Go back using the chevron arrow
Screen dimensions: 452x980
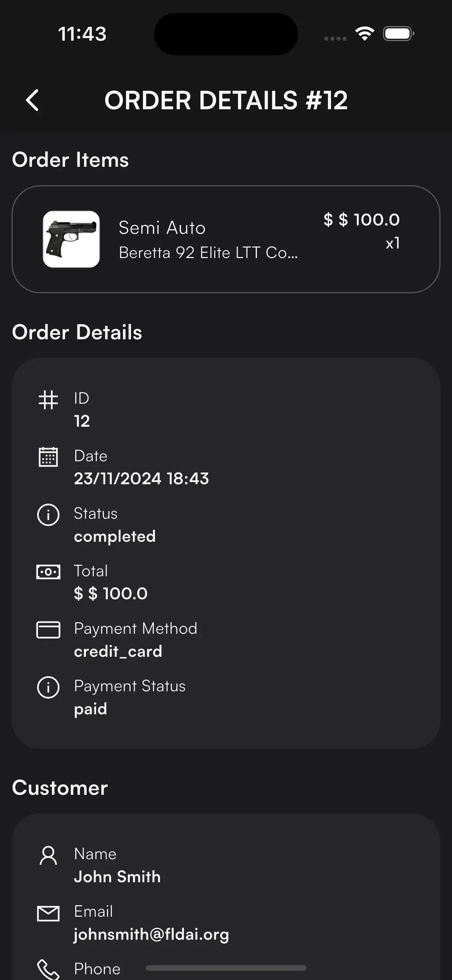tap(32, 100)
